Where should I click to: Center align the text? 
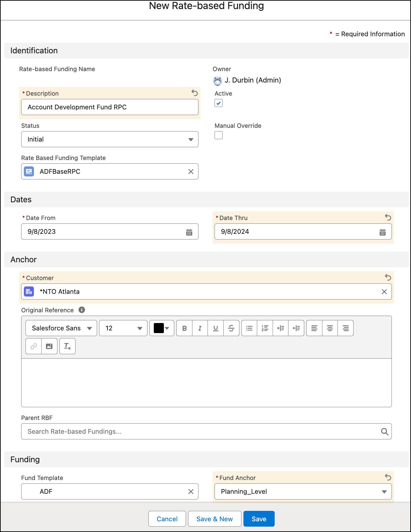click(330, 328)
